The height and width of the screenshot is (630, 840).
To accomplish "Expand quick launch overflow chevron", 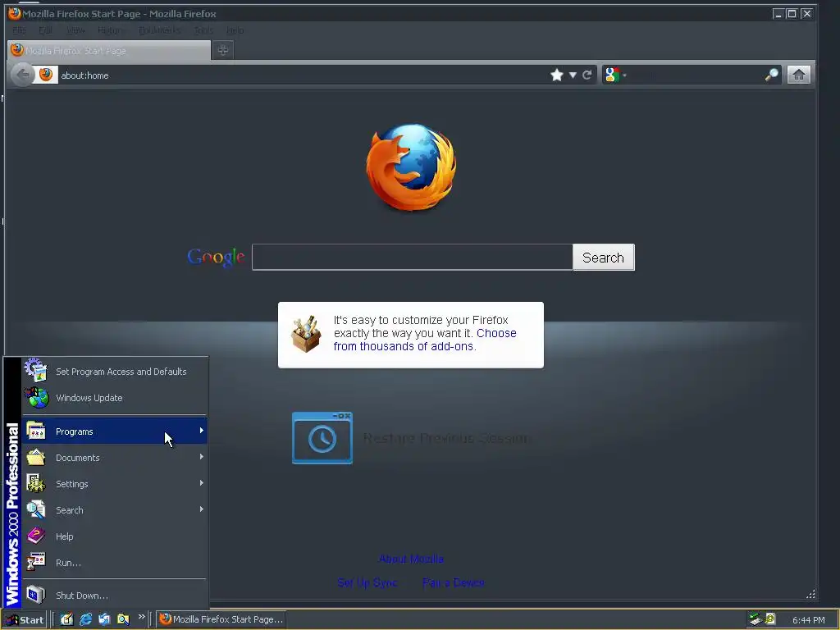I will [141, 617].
